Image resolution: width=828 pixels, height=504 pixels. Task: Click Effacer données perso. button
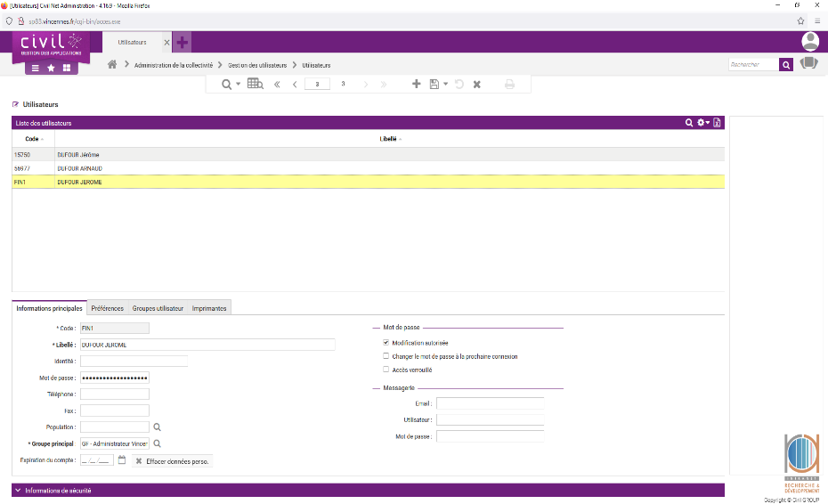point(172,461)
